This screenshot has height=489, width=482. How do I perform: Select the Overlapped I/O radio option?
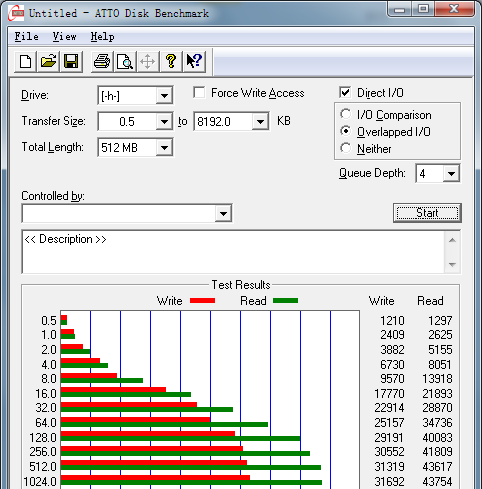346,131
